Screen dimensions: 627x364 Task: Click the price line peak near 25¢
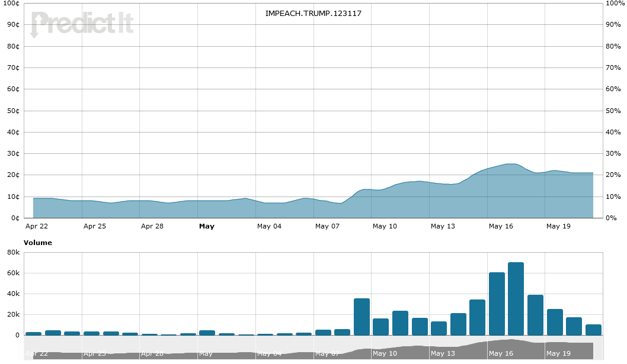(512, 164)
